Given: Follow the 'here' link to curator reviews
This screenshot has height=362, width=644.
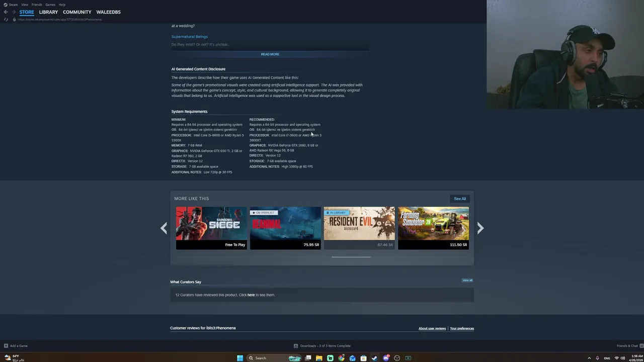Looking at the screenshot, I should click(x=251, y=295).
